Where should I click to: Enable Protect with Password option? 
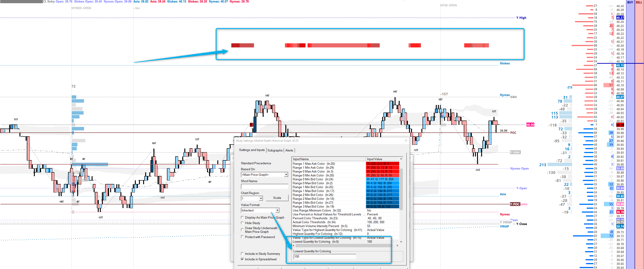click(x=242, y=237)
